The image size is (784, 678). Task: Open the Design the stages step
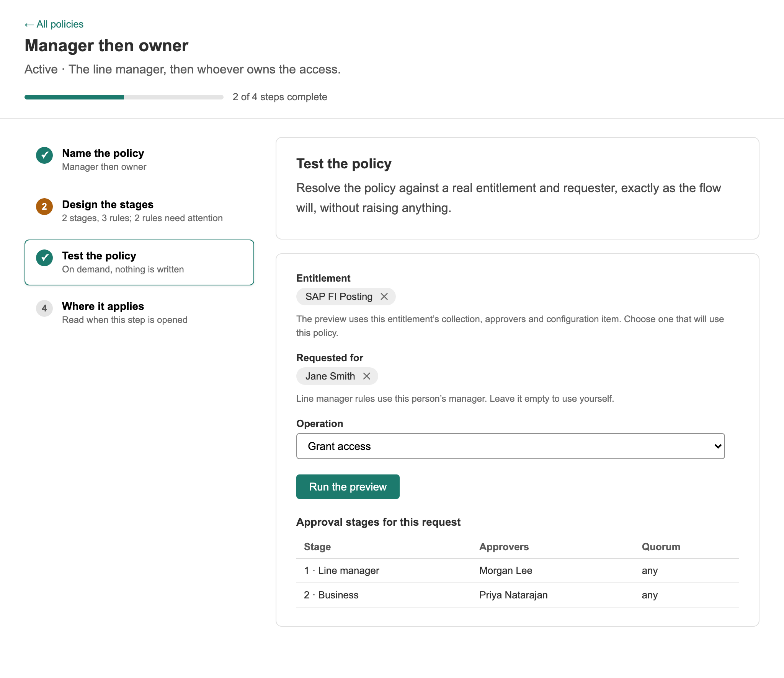pos(139,211)
